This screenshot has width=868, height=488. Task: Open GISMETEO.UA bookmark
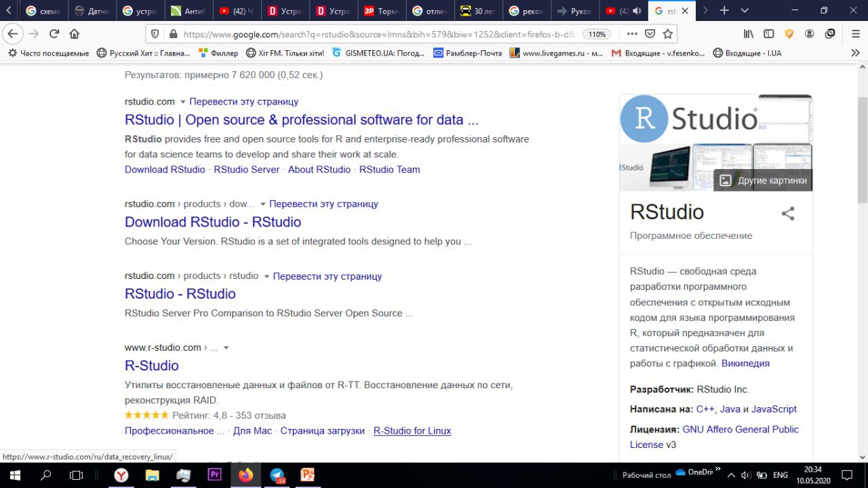[x=379, y=53]
